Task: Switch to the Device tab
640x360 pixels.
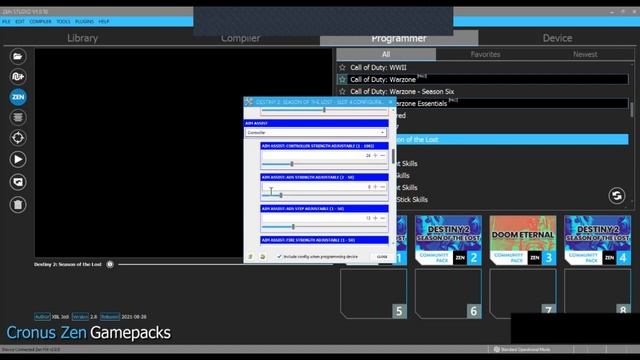Action: 557,38
